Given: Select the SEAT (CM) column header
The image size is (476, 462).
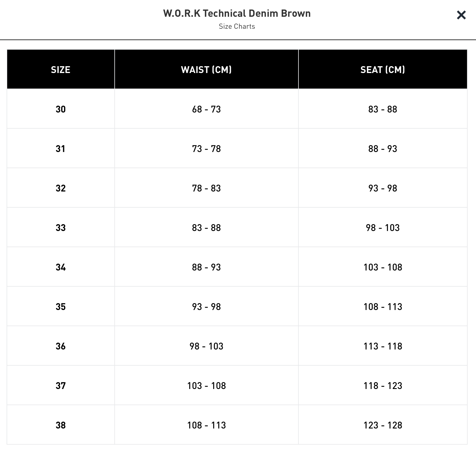Looking at the screenshot, I should point(383,70).
